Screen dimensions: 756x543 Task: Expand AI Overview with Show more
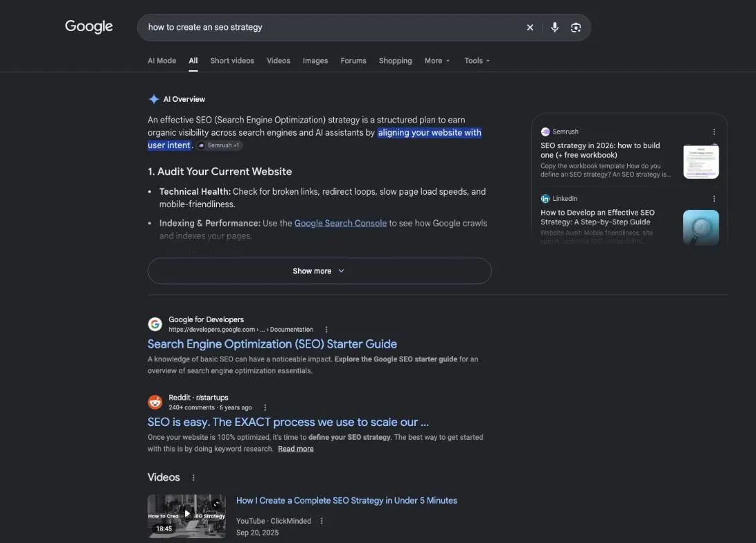pos(319,271)
